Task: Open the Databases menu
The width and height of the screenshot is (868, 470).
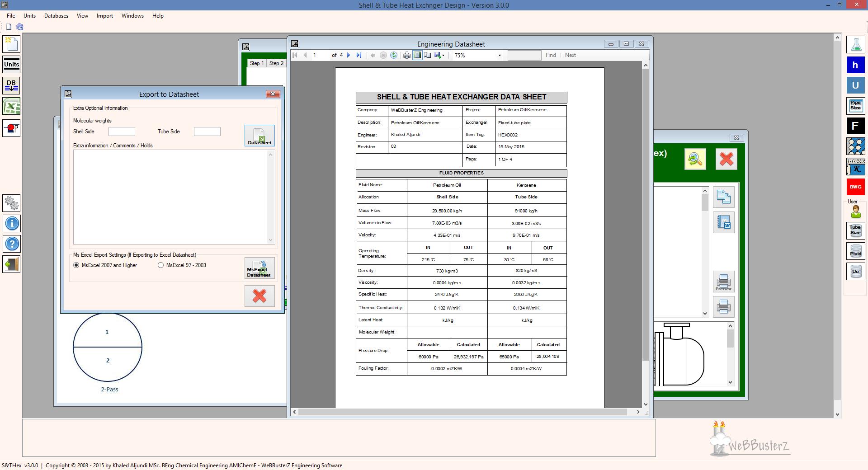Action: pyautogui.click(x=56, y=16)
